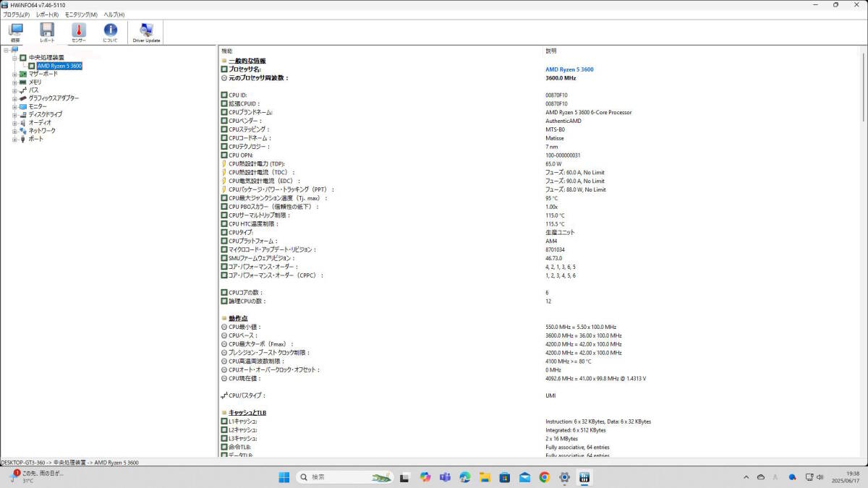Select the AuthenticAMD vendor value

tap(563, 121)
